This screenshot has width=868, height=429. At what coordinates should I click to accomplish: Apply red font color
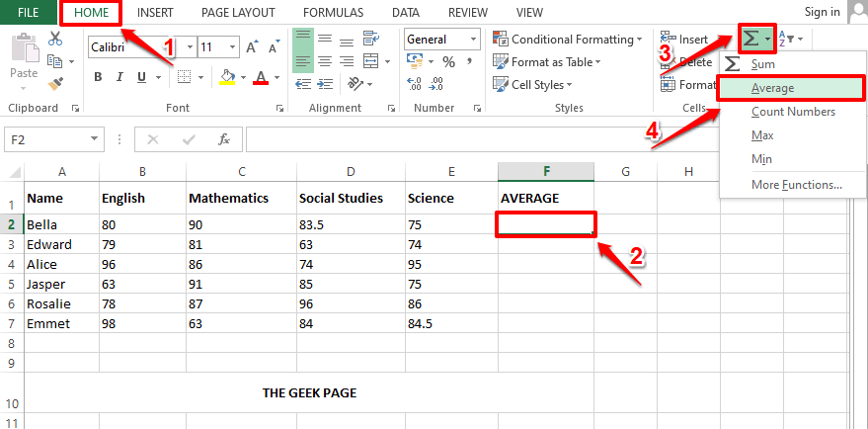click(x=261, y=77)
